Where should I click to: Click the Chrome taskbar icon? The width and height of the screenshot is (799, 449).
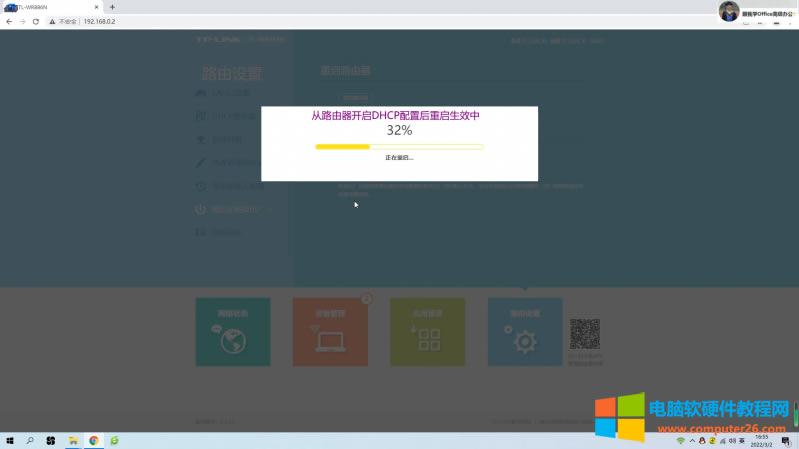94,441
